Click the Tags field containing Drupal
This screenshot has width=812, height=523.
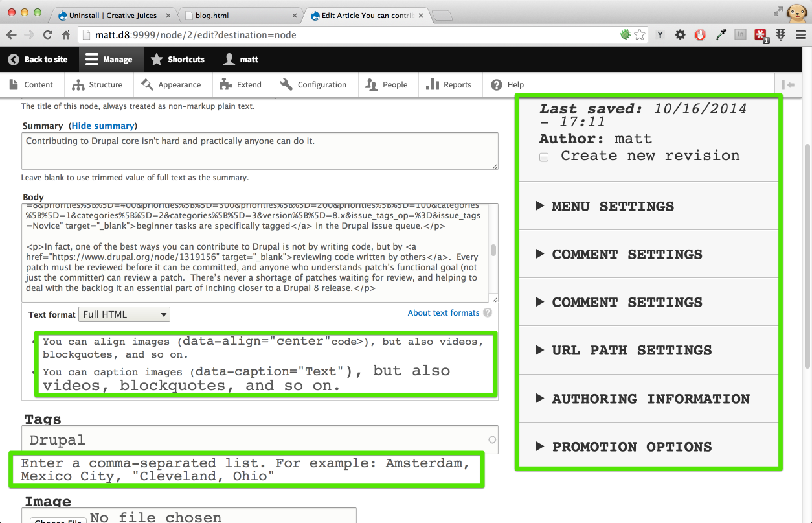pyautogui.click(x=260, y=440)
